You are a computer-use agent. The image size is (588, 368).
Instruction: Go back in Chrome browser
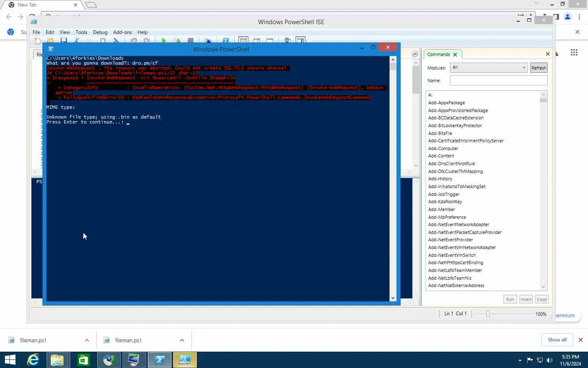9,17
